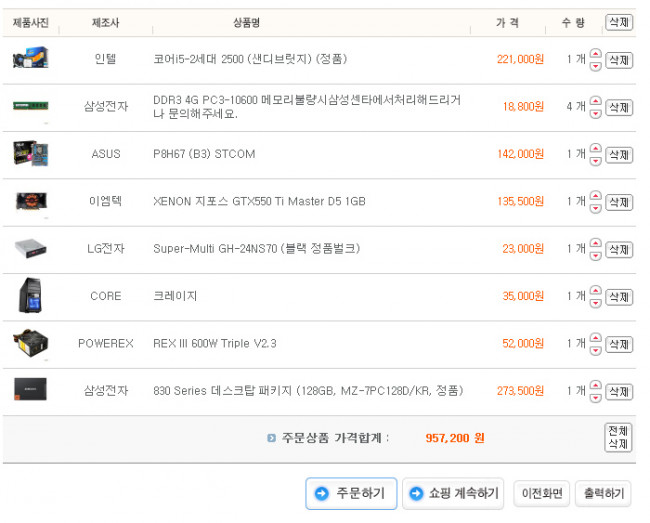
Task: Increase quantity of ASUS P8H67 motherboard
Action: click(x=596, y=149)
